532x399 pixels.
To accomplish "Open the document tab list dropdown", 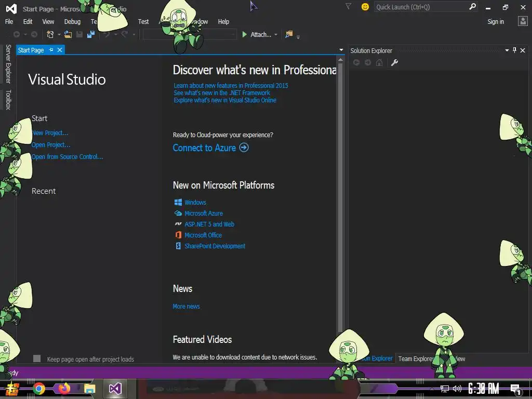I will coord(341,50).
